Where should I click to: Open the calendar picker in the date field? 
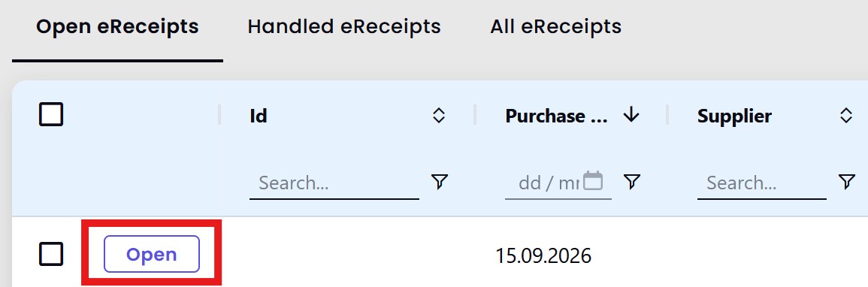coord(593,180)
